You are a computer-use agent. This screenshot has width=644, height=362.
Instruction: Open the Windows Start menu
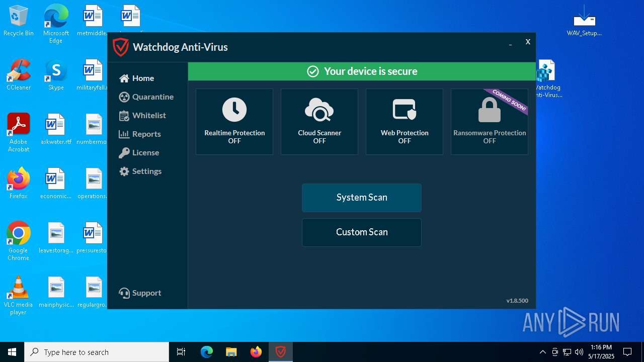point(12,352)
